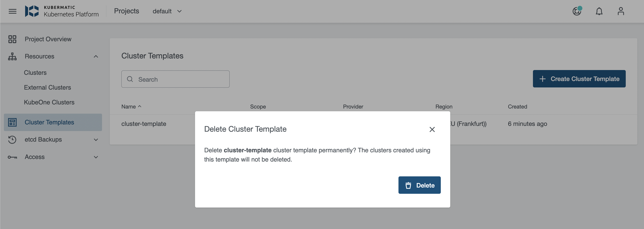Select KubeOne Clusters in the sidebar

(x=49, y=102)
